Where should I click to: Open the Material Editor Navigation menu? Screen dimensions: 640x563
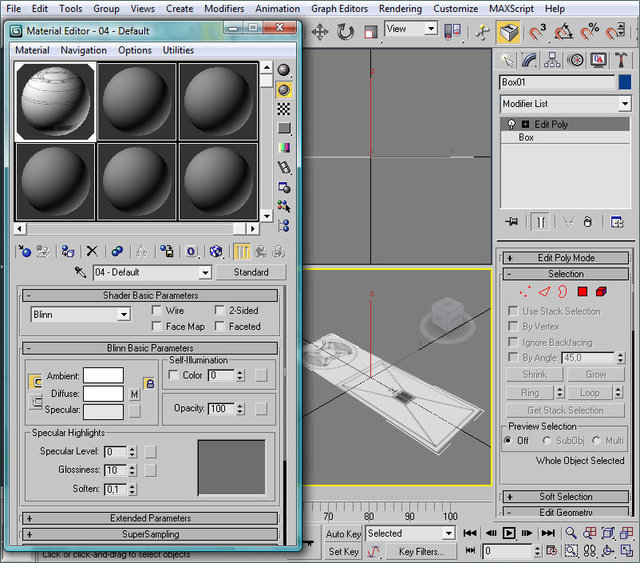point(83,50)
